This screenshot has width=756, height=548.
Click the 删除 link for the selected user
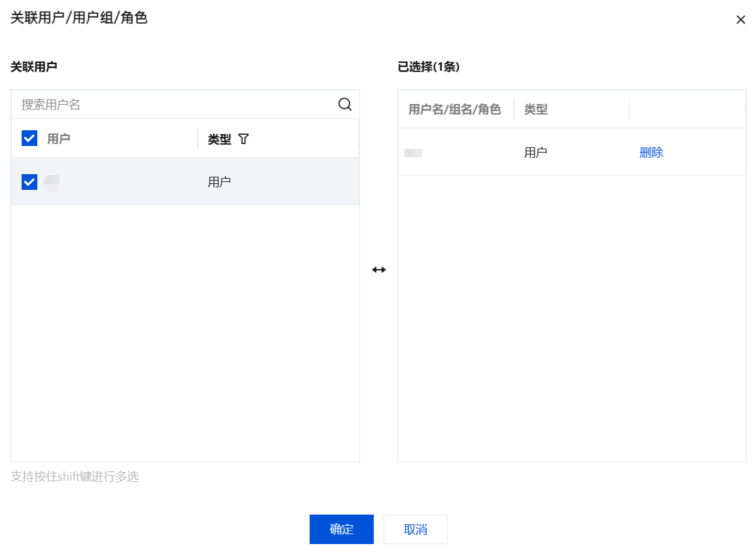[x=651, y=153]
